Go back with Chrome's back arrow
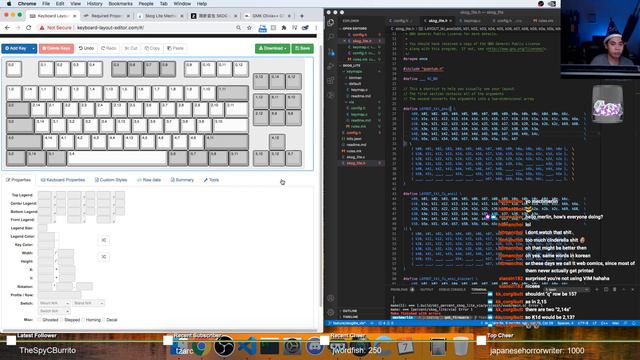The height and width of the screenshot is (360, 640). 7,28
